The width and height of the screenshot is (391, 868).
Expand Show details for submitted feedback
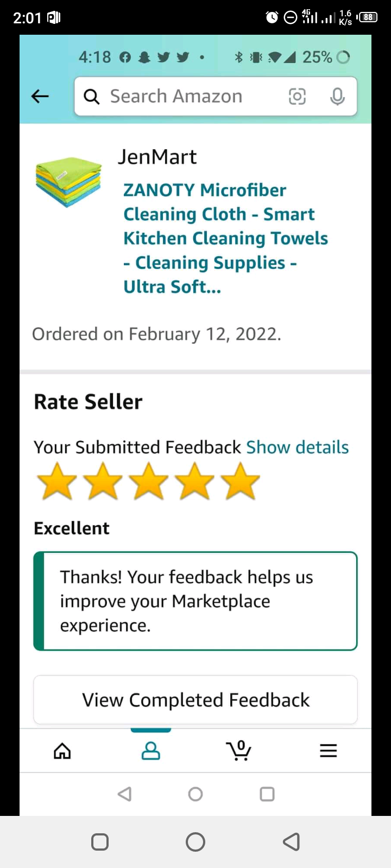(x=297, y=447)
